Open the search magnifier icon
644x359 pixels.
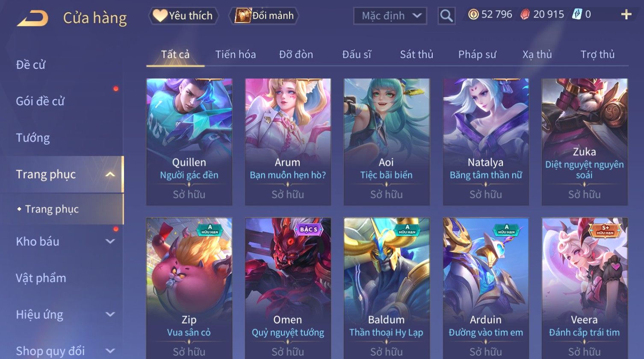[x=446, y=16]
